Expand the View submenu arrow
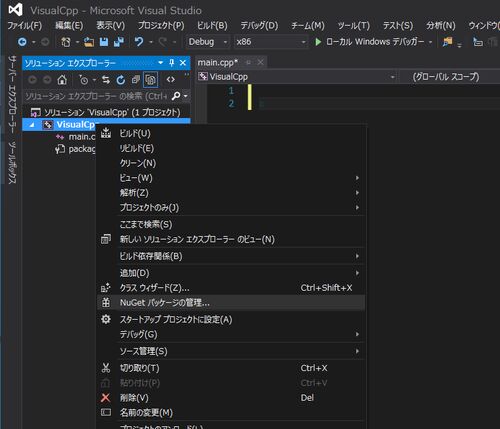 point(357,178)
